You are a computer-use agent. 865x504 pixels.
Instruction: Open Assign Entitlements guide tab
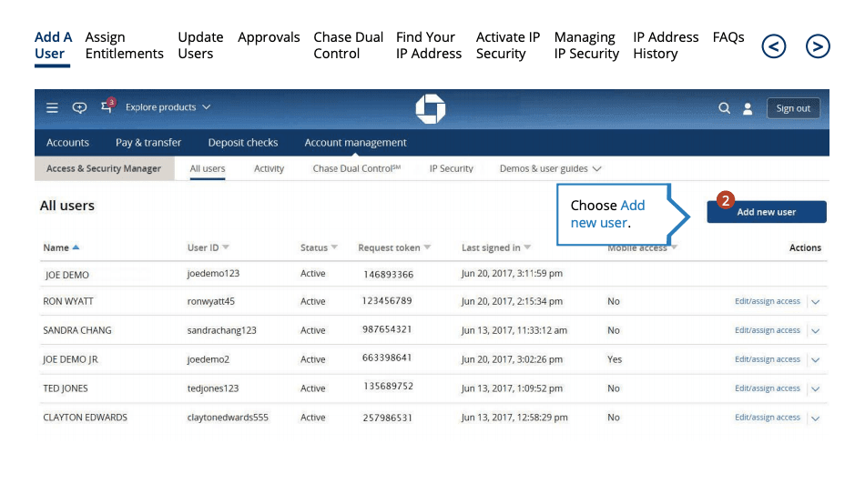point(124,45)
